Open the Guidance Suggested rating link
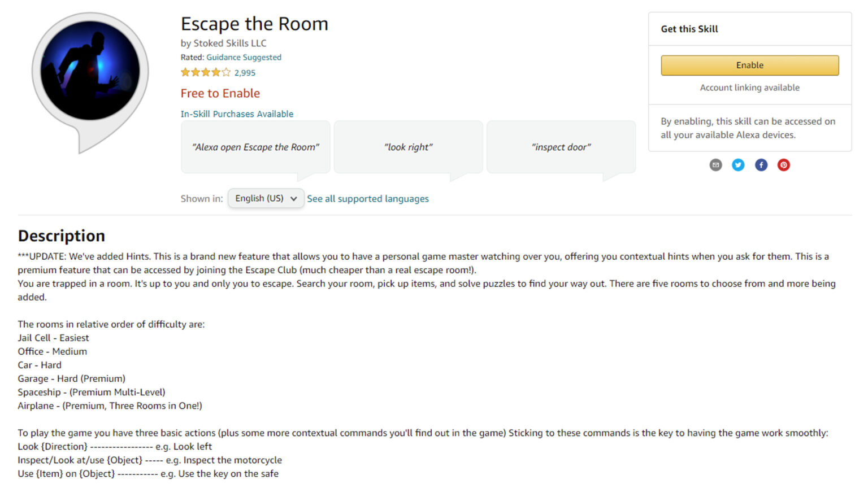Viewport: 868px width, 488px height. click(244, 57)
